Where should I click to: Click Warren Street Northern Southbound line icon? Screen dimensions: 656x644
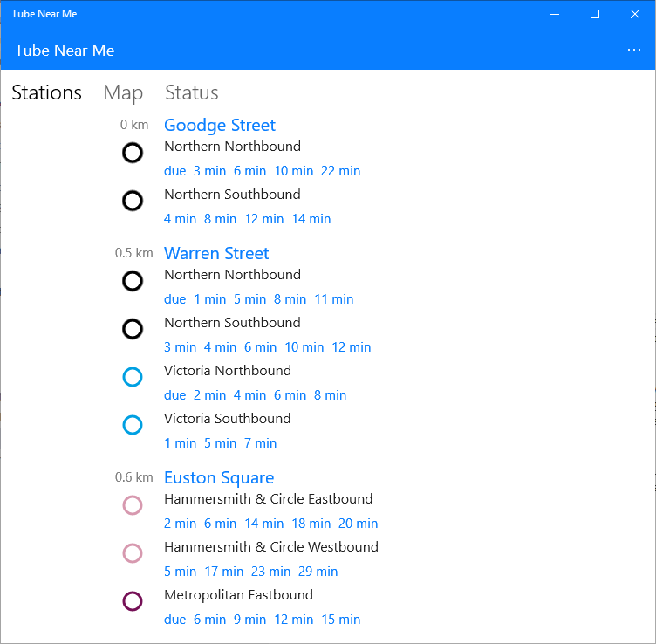pos(133,329)
